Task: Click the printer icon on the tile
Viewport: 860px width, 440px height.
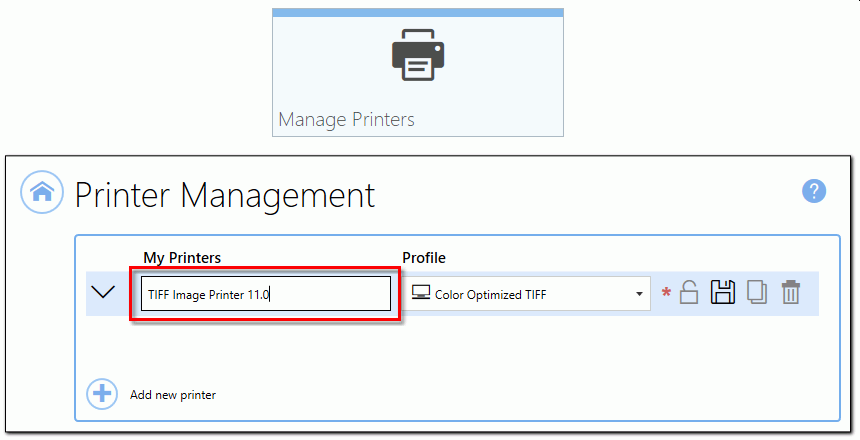Action: [x=418, y=55]
